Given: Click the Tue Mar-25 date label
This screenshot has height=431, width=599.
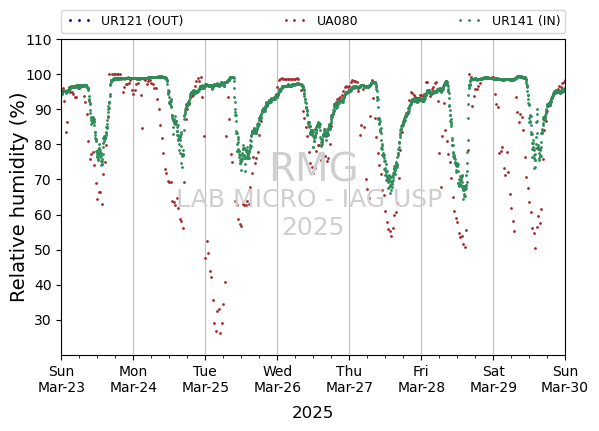Looking at the screenshot, I should tap(205, 379).
